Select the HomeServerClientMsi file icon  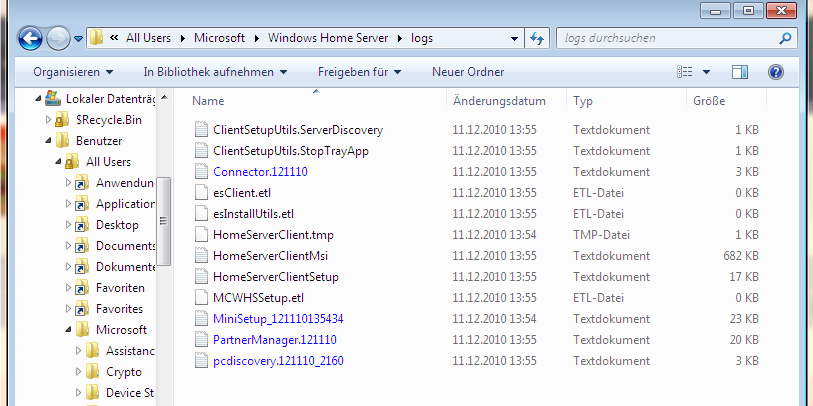tap(201, 256)
